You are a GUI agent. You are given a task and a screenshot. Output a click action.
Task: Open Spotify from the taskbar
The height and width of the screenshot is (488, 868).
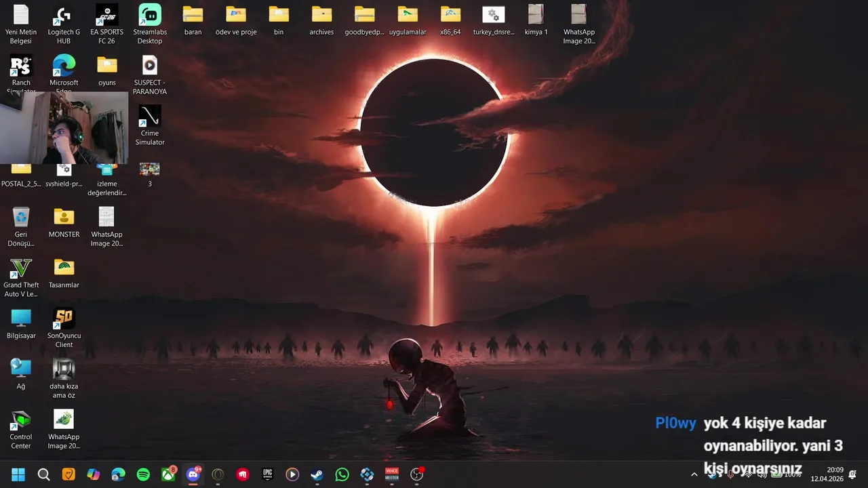(143, 474)
